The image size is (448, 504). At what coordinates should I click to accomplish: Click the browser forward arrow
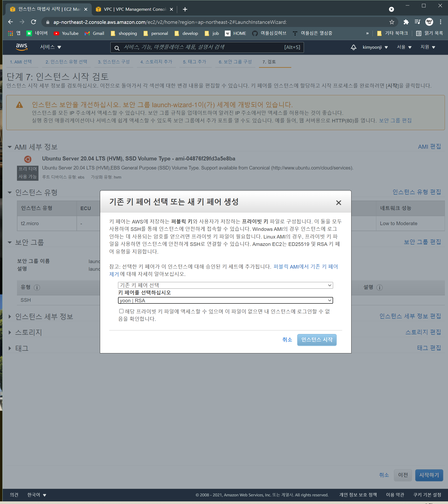tap(22, 22)
